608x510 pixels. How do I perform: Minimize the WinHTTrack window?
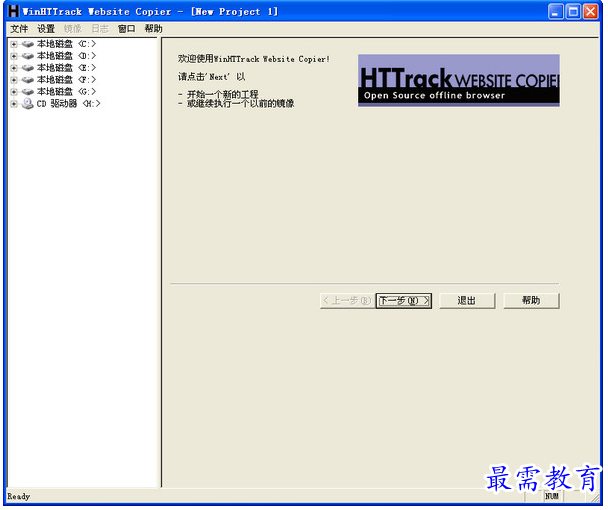(x=556, y=12)
